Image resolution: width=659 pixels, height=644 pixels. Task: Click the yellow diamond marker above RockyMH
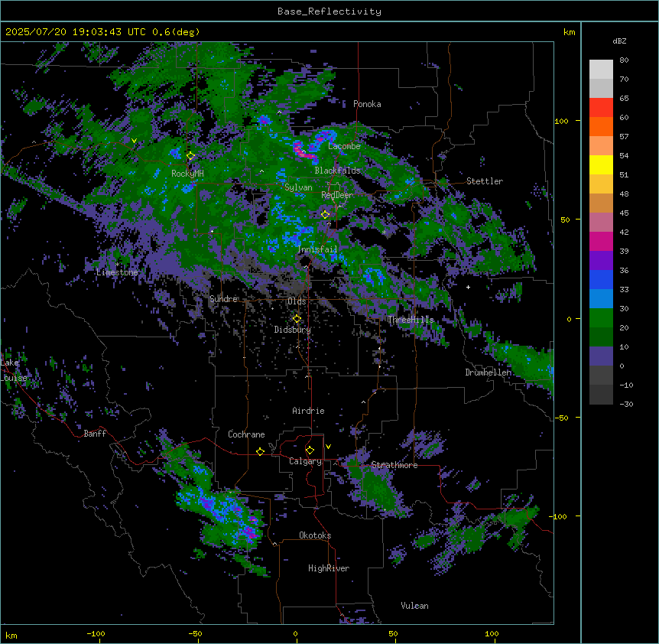tap(191, 156)
